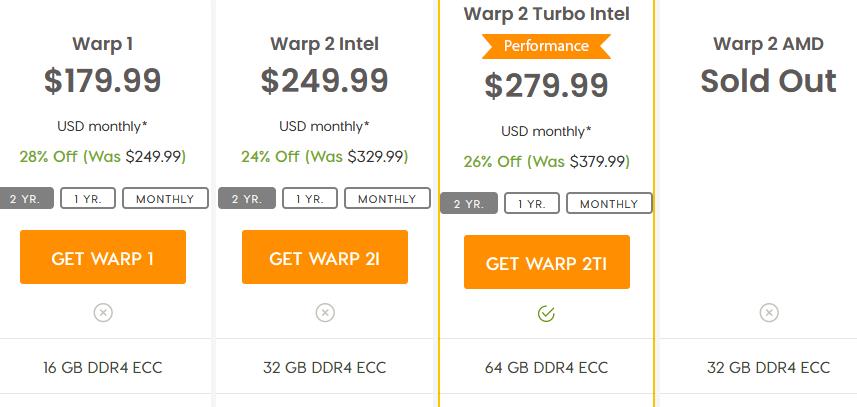Click the orange Performance ribbon badge
Viewport: 857px width, 407px height.
(547, 46)
